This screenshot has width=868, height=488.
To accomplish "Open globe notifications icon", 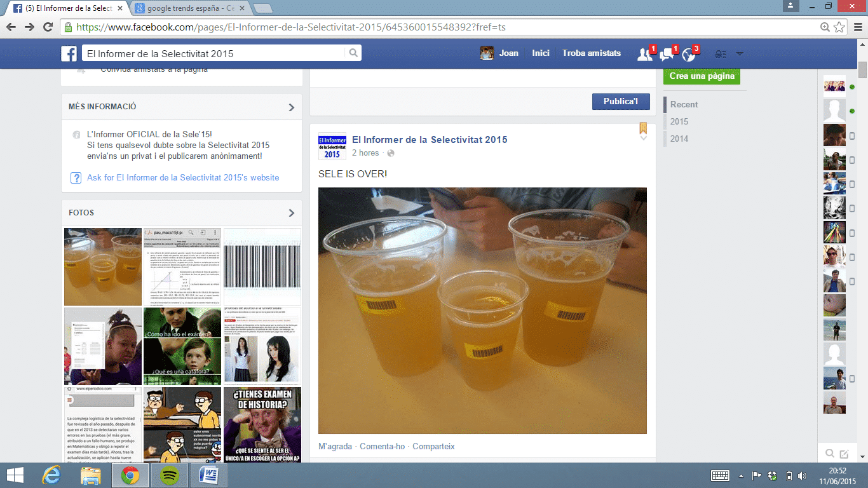I will 688,55.
